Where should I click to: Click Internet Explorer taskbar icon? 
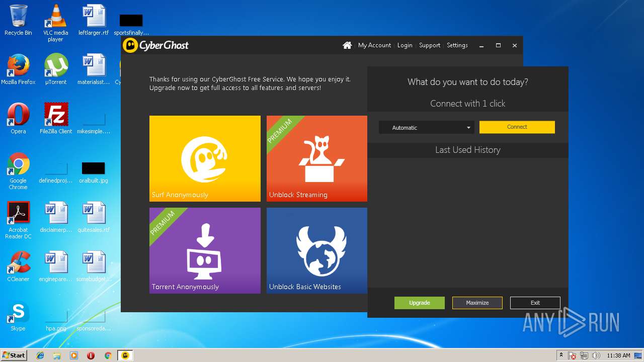pyautogui.click(x=40, y=355)
